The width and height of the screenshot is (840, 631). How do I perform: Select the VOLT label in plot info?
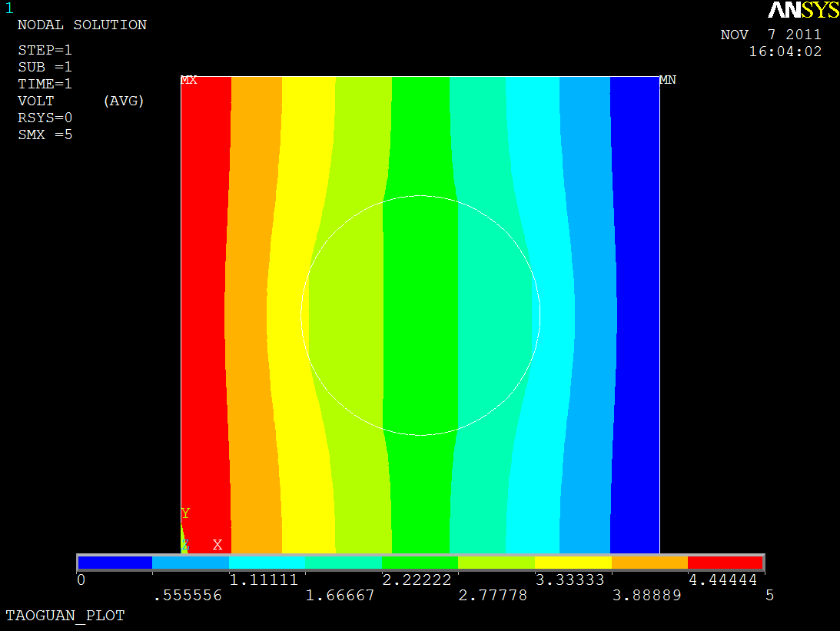tap(36, 101)
